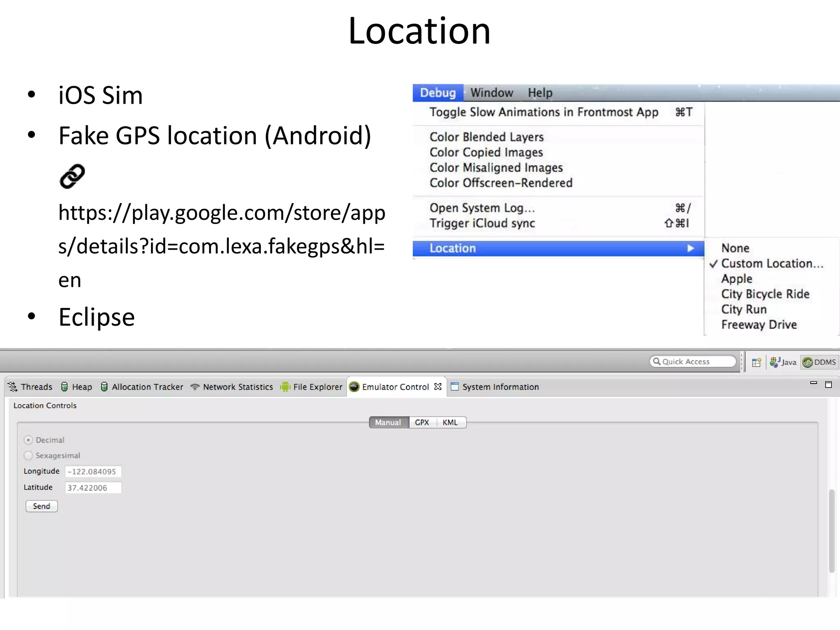
Task: Open the Debug menu
Action: [x=438, y=93]
